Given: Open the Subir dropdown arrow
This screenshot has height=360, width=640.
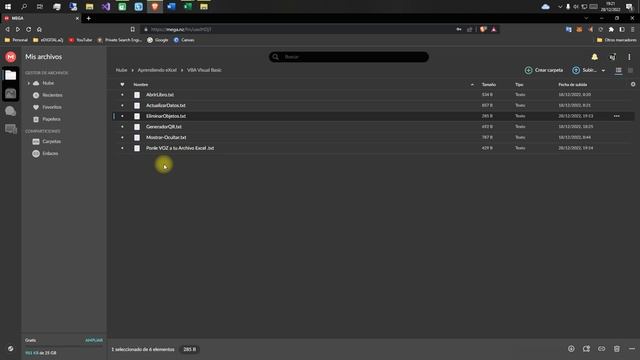Looking at the screenshot, I should tap(603, 71).
